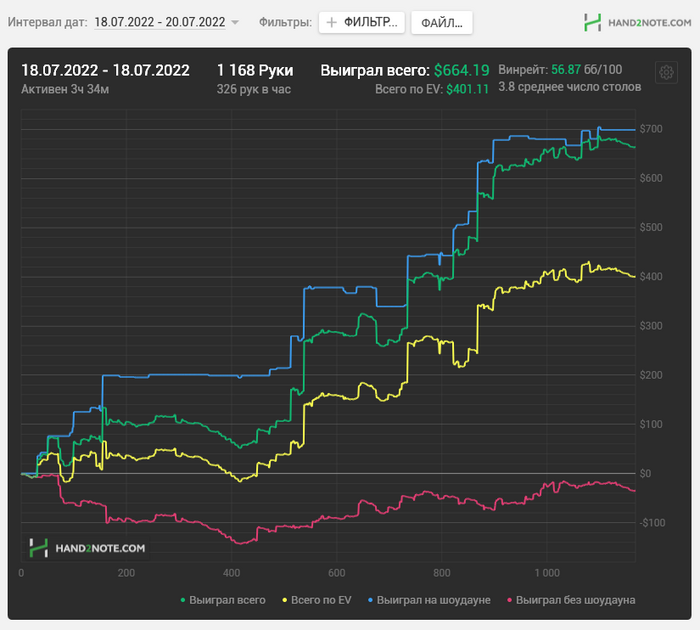700x630 pixels.
Task: Click winrate value 56.87 бб/100
Action: click(x=586, y=70)
